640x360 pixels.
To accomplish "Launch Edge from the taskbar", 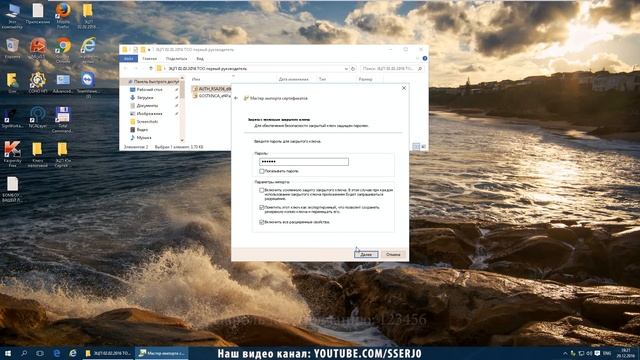I will 57,353.
